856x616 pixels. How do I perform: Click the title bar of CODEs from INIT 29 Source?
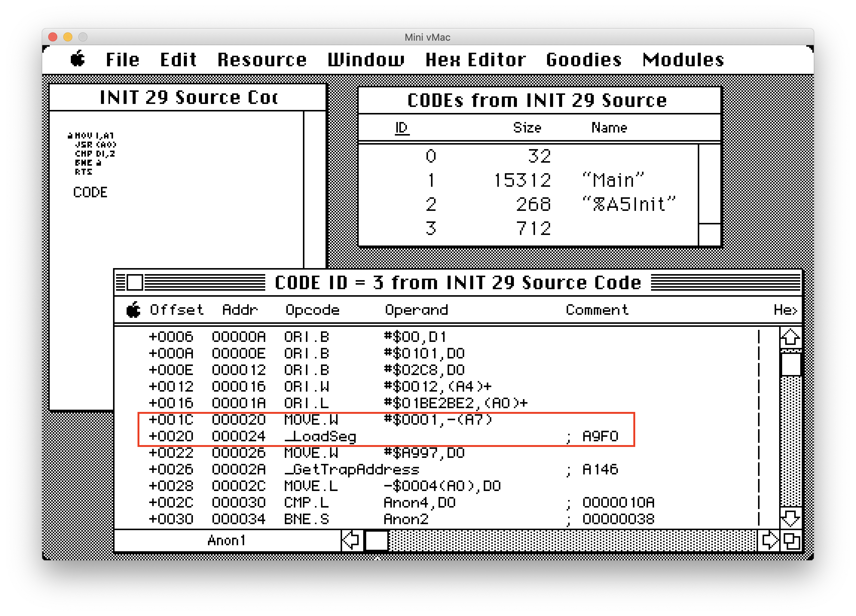pos(539,100)
